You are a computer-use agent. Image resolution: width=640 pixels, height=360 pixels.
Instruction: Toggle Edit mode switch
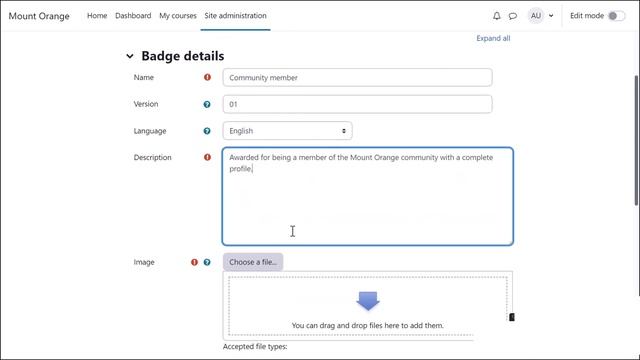616,16
